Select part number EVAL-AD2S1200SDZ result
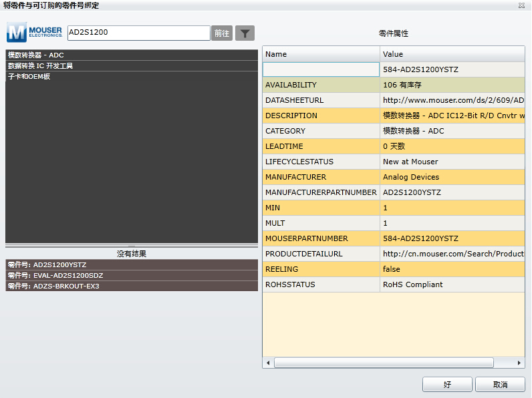The width and height of the screenshot is (532, 398). tap(132, 275)
